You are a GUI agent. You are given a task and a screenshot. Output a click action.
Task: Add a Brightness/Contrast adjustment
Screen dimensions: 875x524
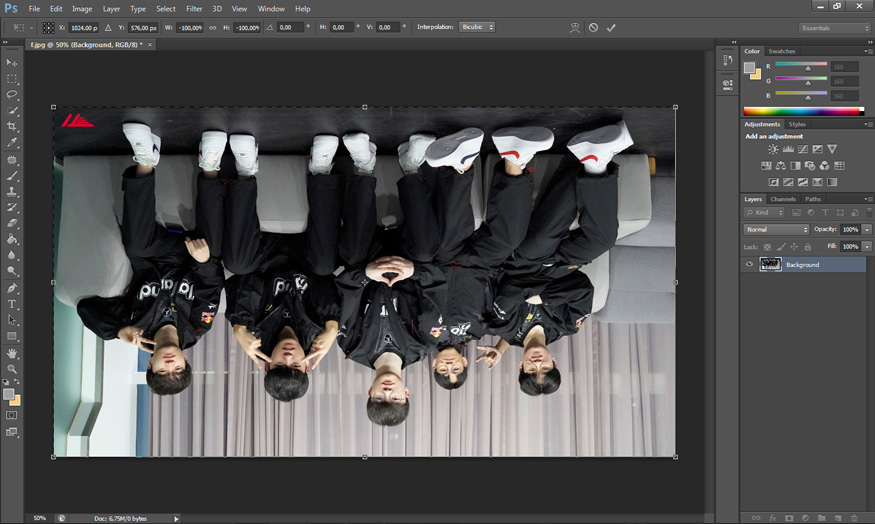tap(773, 149)
